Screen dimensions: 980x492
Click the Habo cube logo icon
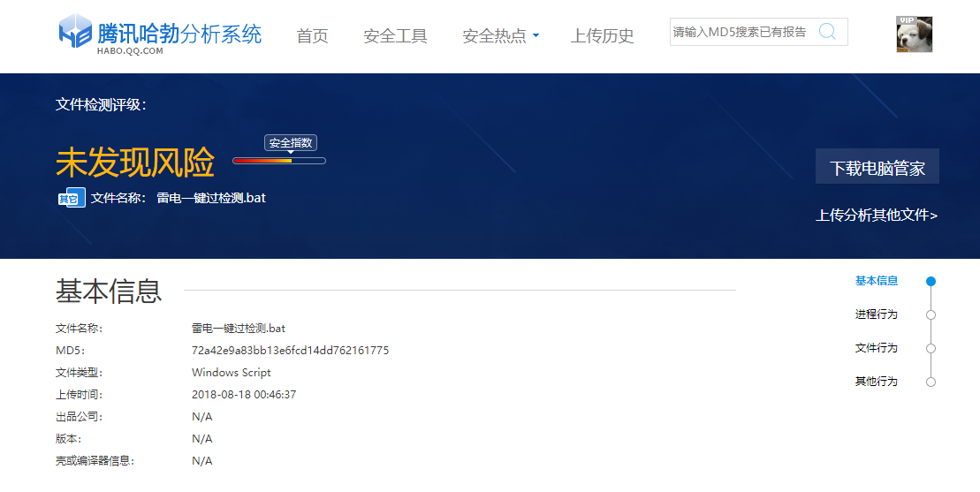click(75, 31)
